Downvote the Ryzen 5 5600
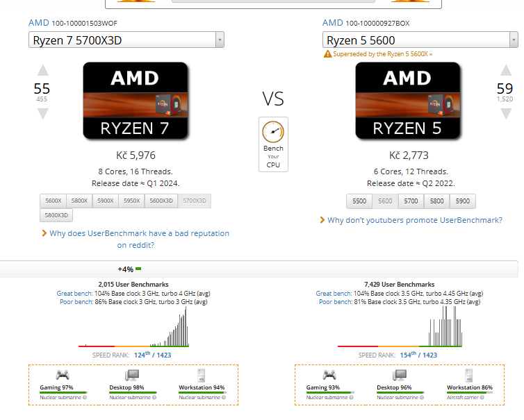Viewport: 524px width, 420px height. 505,113
